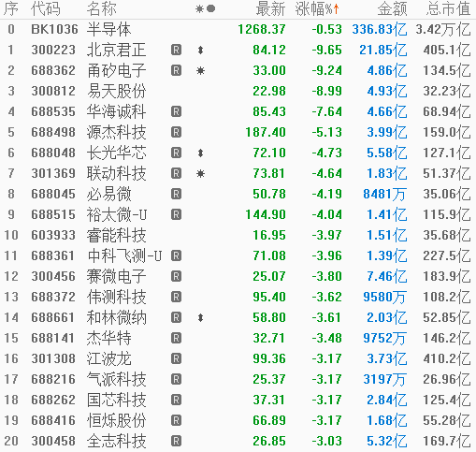Click stock code 603933
This screenshot has width=476, height=452.
point(53,235)
